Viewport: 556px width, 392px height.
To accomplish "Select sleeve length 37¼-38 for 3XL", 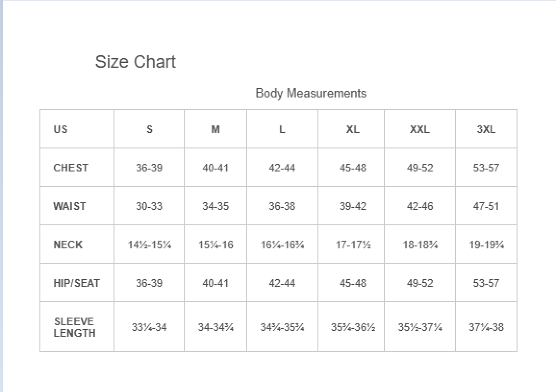I will click(486, 327).
